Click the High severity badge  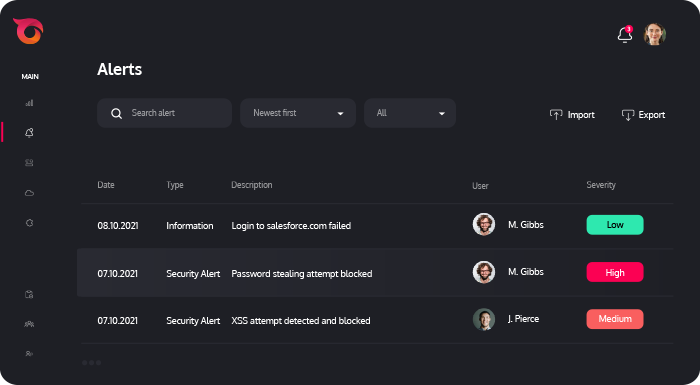(615, 272)
